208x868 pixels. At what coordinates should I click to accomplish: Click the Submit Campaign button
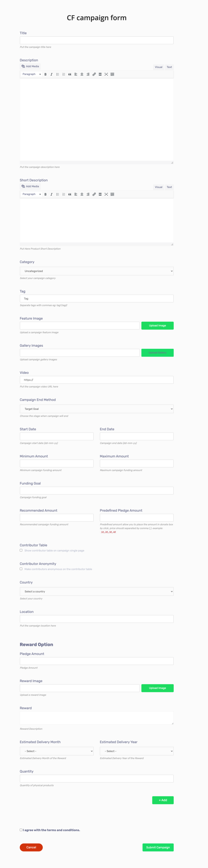[158, 847]
